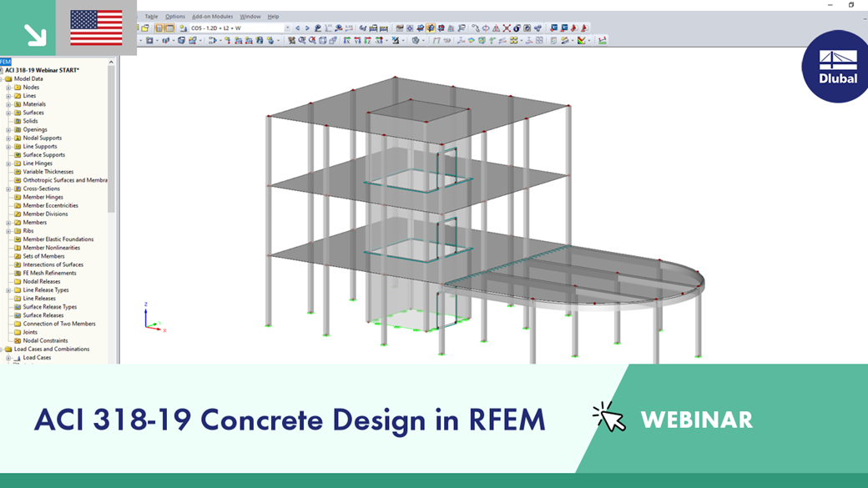
Task: Click the colored surface results icon
Action: coord(472,40)
